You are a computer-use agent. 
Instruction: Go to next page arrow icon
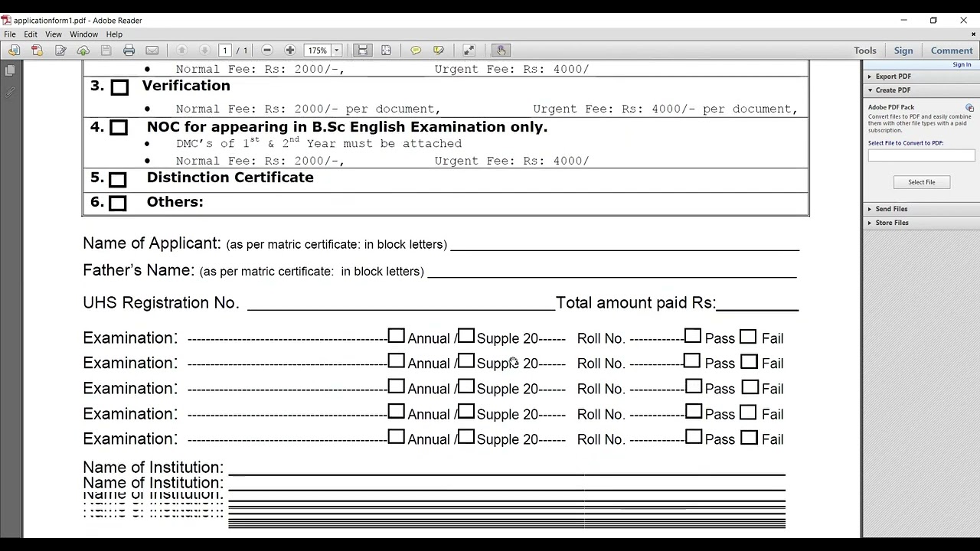pos(204,51)
